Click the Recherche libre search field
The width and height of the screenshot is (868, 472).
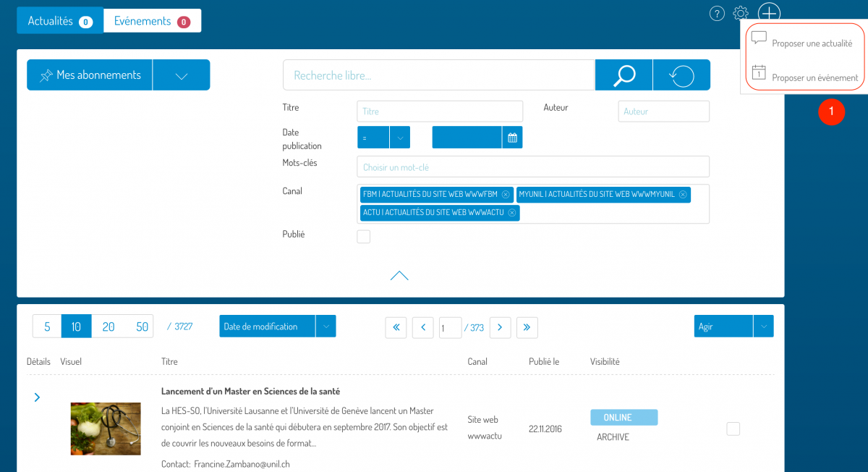click(438, 75)
